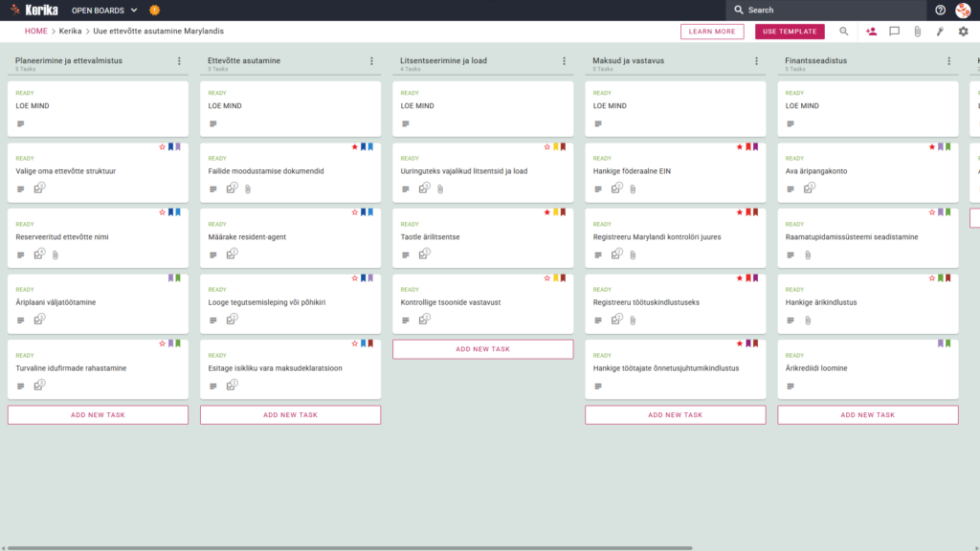
Task: Click board title Uue ettevõtte asutamine Marylandis
Action: point(158,32)
